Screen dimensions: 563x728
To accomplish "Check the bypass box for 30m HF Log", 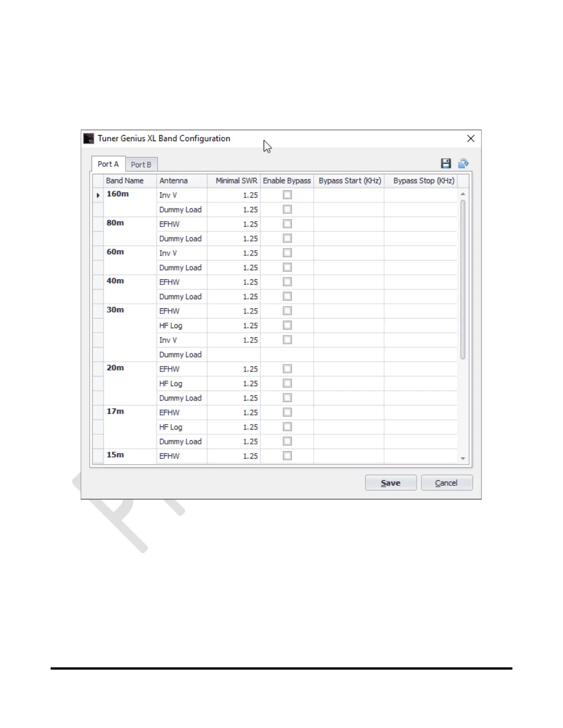I will (x=287, y=325).
